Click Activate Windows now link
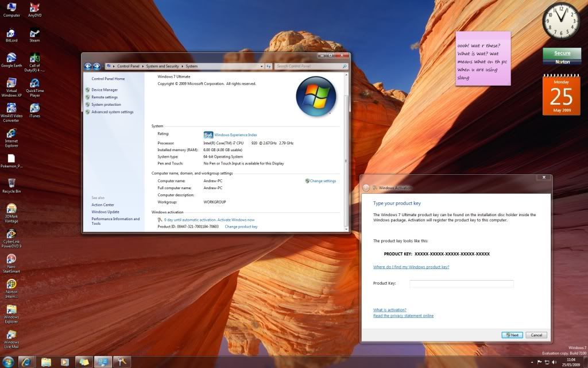 point(236,220)
